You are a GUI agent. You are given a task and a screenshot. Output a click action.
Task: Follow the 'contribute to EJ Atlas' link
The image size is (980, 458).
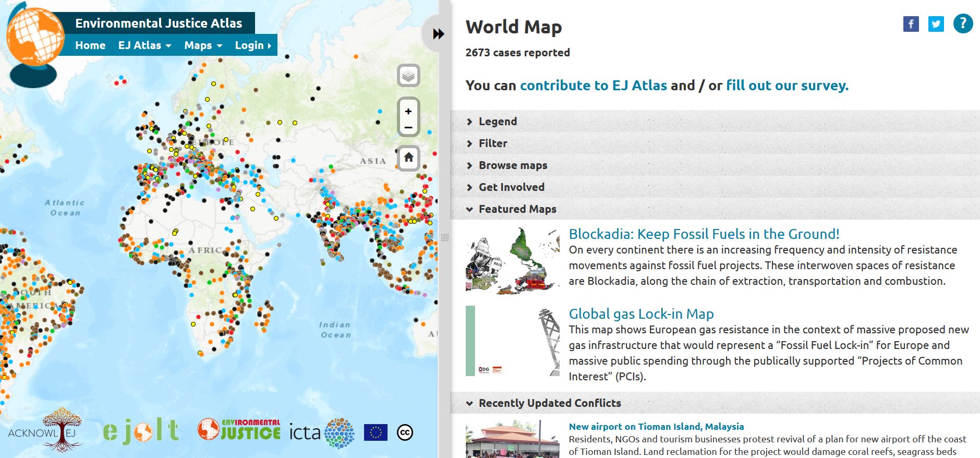[593, 86]
